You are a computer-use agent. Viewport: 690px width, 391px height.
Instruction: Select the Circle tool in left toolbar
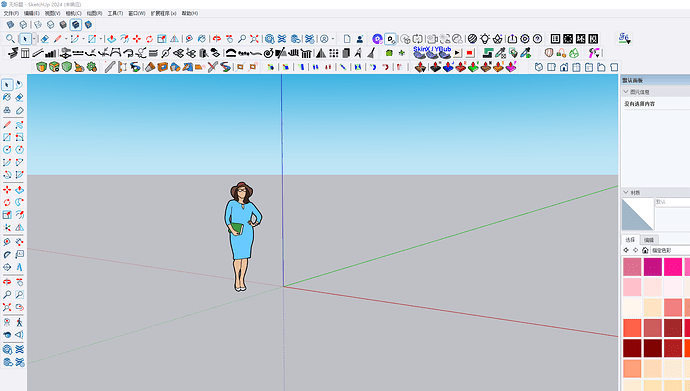[x=7, y=150]
